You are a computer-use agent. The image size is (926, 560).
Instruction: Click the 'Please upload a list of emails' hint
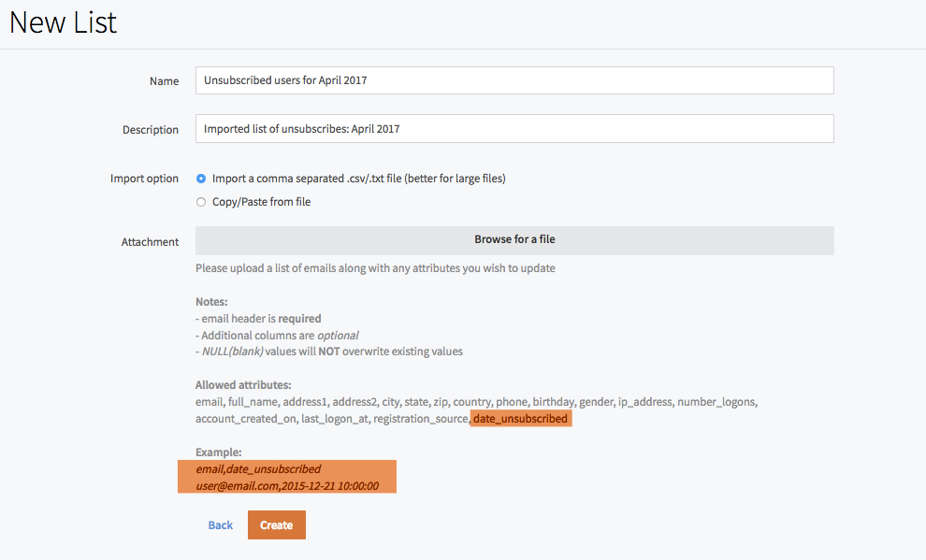tap(375, 268)
